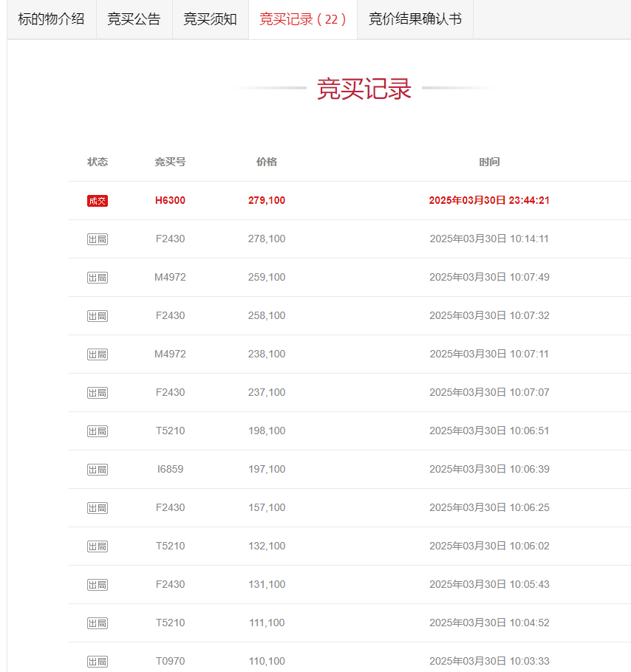Click the 出局 badge in the 157,100 row
Viewport: 631px width, 672px height.
[x=98, y=508]
